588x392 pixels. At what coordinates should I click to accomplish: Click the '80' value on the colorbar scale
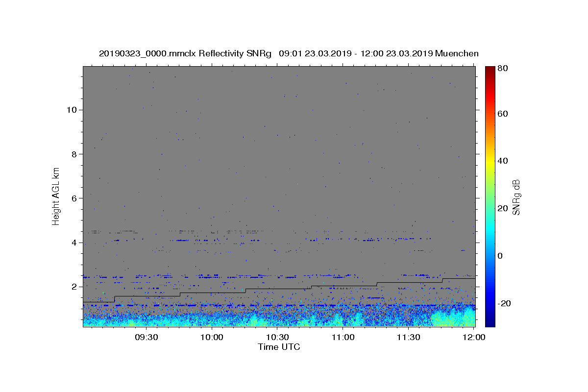503,69
